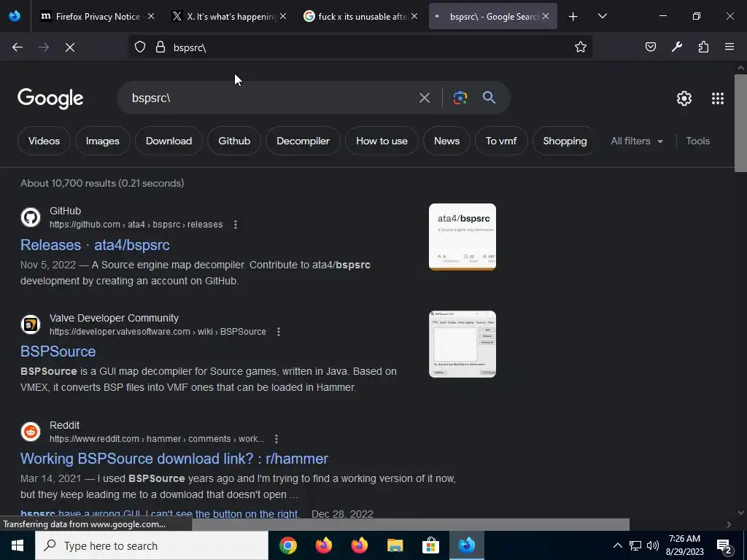The image size is (747, 560).
Task: Open the BSPSource wiki result
Action: [x=58, y=351]
